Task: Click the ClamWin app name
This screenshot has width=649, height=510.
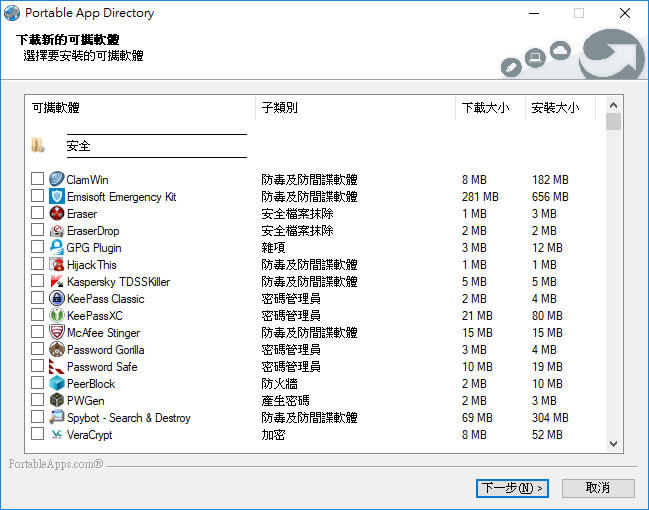Action: pos(87,180)
